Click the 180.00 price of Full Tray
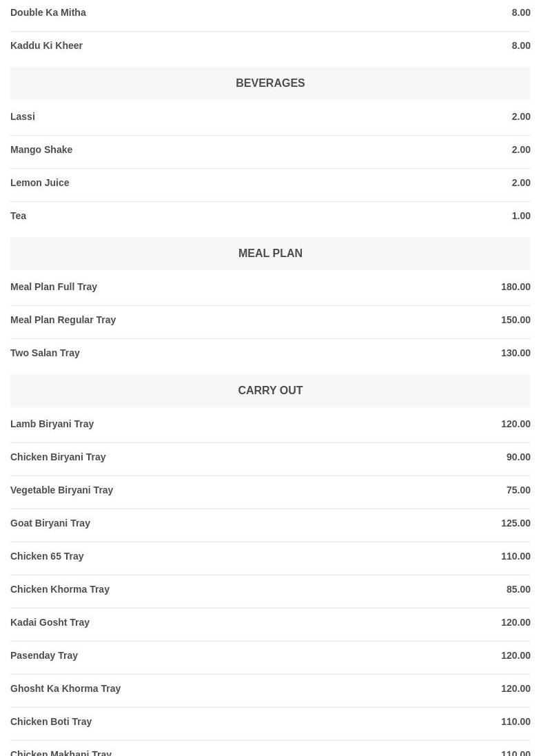The width and height of the screenshot is (541, 756). click(516, 287)
